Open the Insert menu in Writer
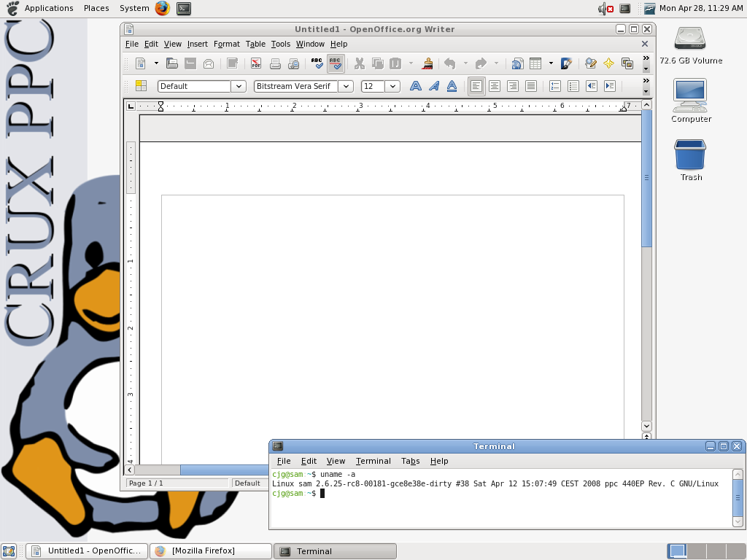Viewport: 747px width, 560px height. 197,44
